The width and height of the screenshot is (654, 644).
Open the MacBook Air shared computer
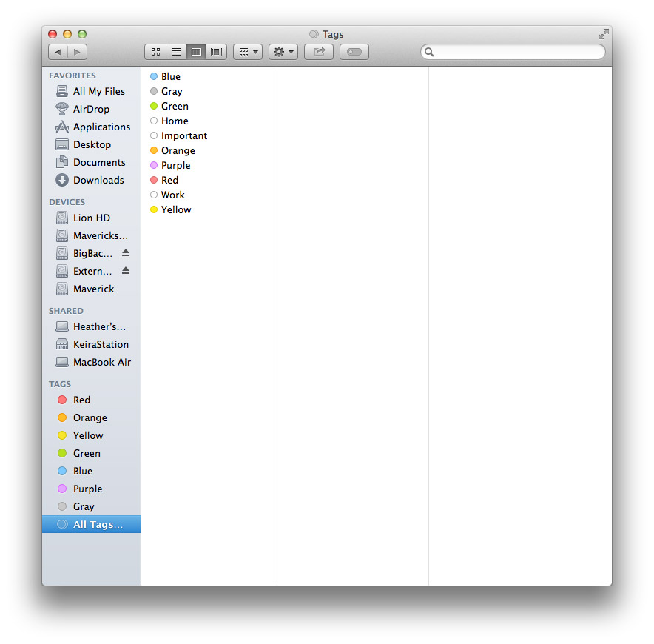click(x=91, y=362)
